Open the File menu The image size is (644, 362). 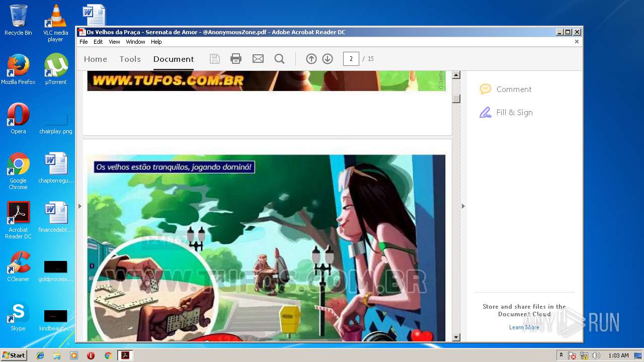coord(84,42)
